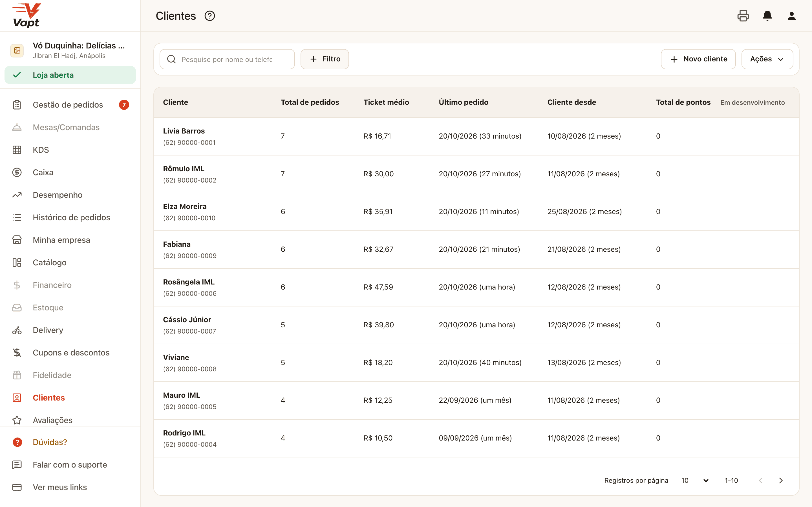Open Gestão de pedidos menu item
The width and height of the screenshot is (812, 507).
pos(70,105)
